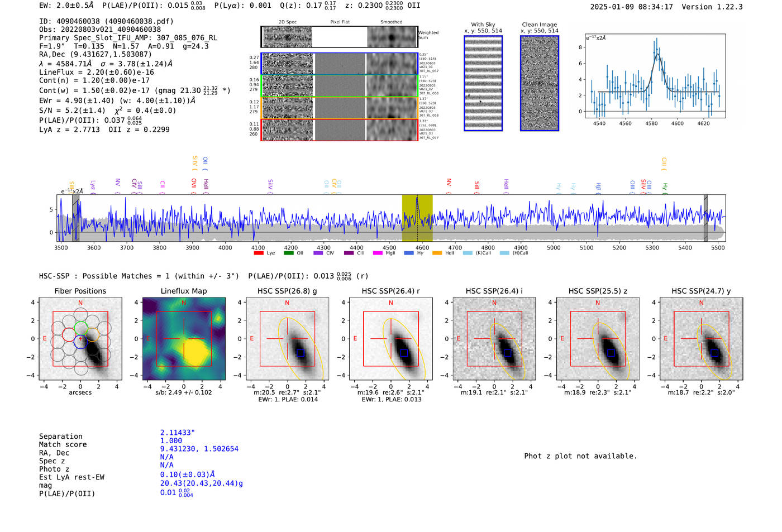782x532 pixels.
Task: Click the 's/b: 2.49 +/- 0.102' caption
Action: click(x=184, y=392)
